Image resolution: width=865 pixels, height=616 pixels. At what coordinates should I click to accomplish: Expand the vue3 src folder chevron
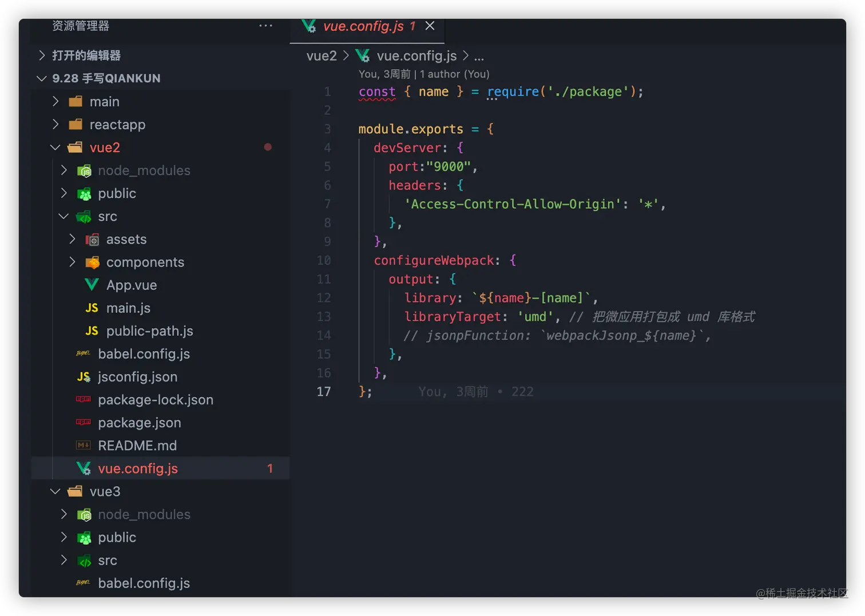(x=64, y=560)
